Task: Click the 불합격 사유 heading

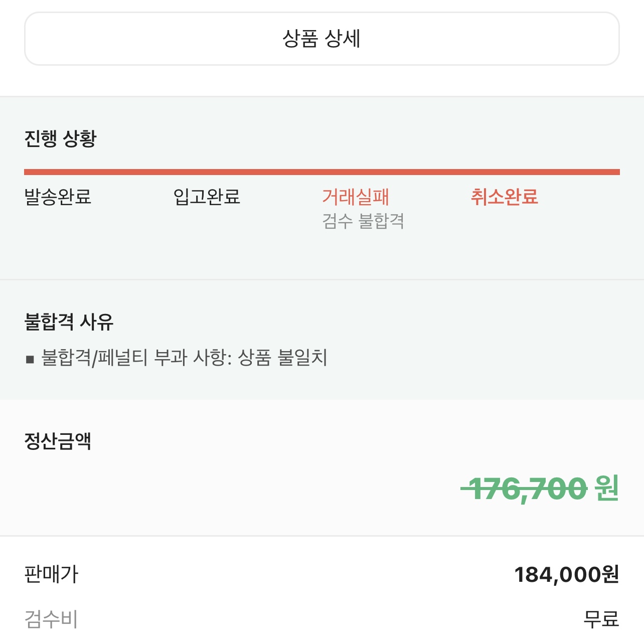Action: pyautogui.click(x=69, y=321)
